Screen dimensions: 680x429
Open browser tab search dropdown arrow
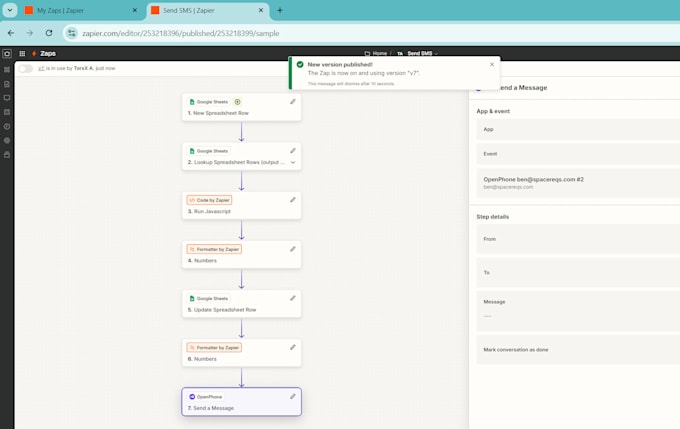[x=10, y=10]
